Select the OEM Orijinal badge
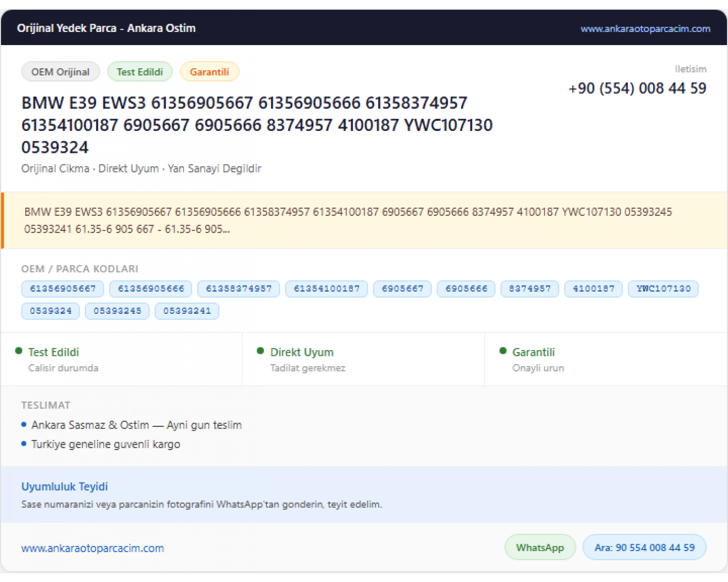728x582 pixels. [61, 72]
